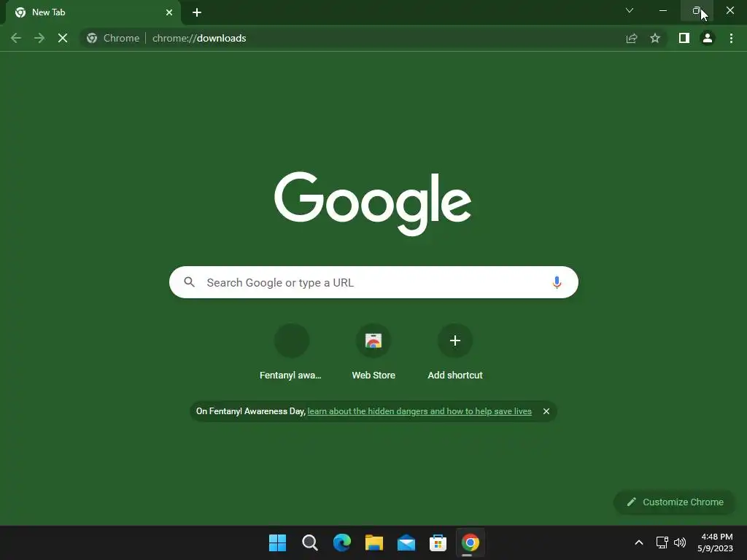747x560 pixels.
Task: Click the Google logo
Action: pyautogui.click(x=373, y=203)
